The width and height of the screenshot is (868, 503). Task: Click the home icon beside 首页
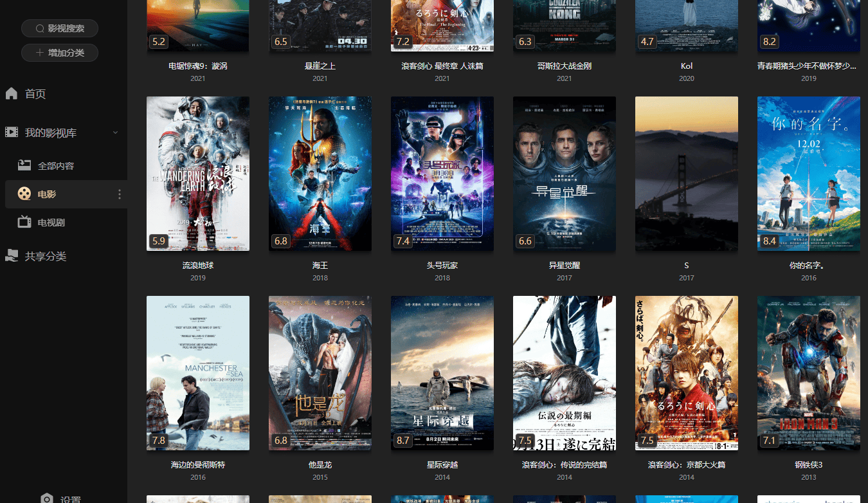click(12, 93)
